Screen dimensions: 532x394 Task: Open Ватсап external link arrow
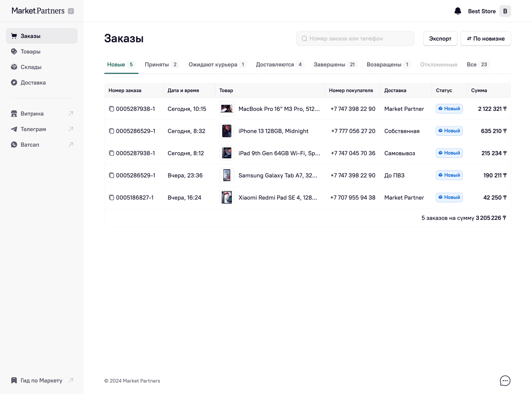click(71, 145)
